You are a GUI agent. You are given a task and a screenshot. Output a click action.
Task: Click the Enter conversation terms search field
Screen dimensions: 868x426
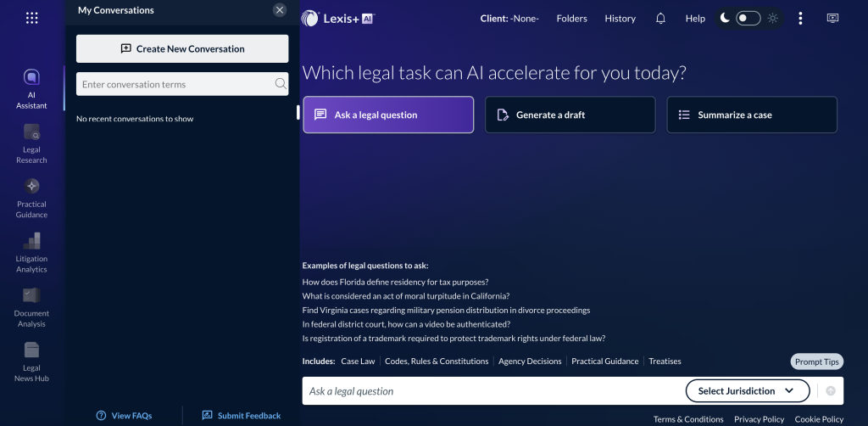click(x=174, y=84)
